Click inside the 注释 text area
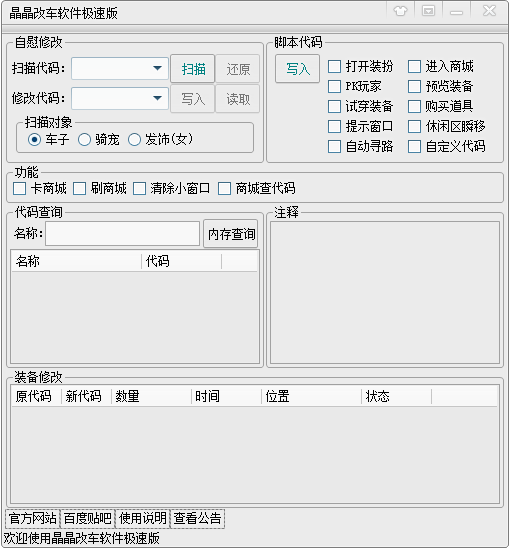Screen dimensions: 511x550 pos(385,293)
